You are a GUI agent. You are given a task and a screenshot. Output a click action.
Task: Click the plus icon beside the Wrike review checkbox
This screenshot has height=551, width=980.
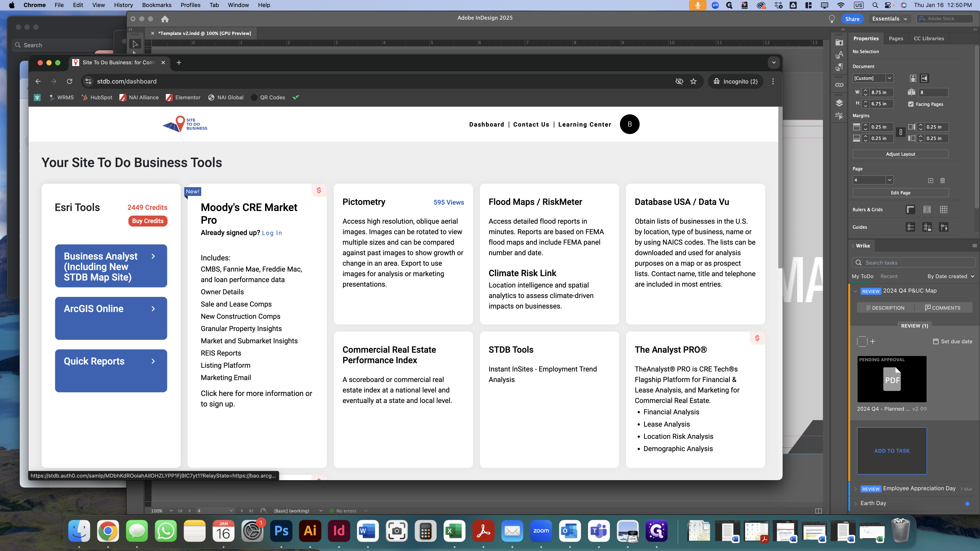point(873,342)
